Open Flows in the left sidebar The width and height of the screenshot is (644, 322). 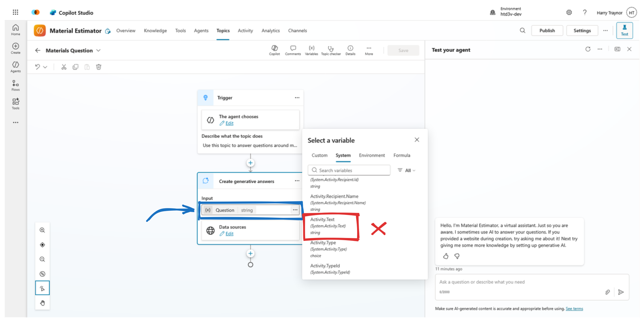tap(15, 86)
